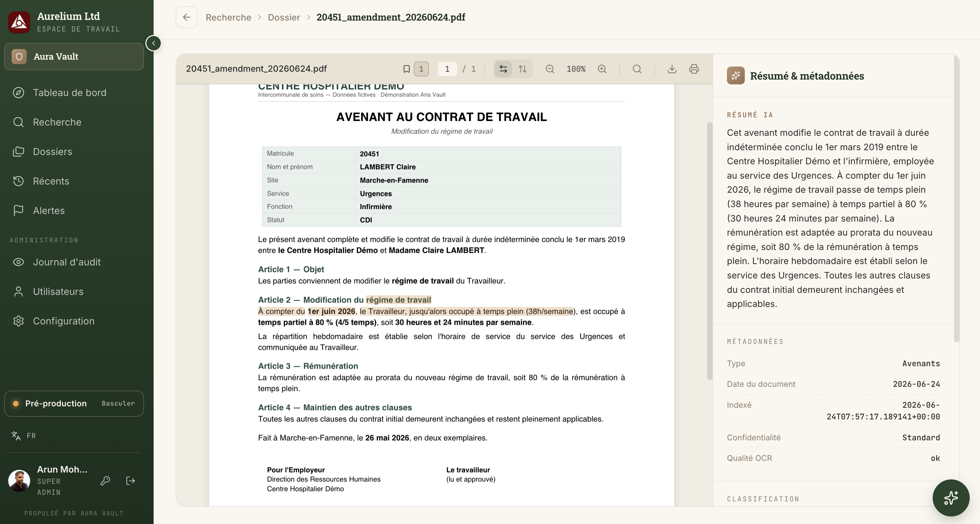
Task: Click the Aurelium Ltd logo icon
Action: 19,22
